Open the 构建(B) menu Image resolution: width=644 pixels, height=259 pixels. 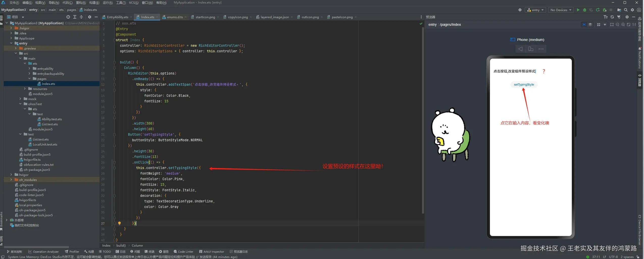click(94, 3)
